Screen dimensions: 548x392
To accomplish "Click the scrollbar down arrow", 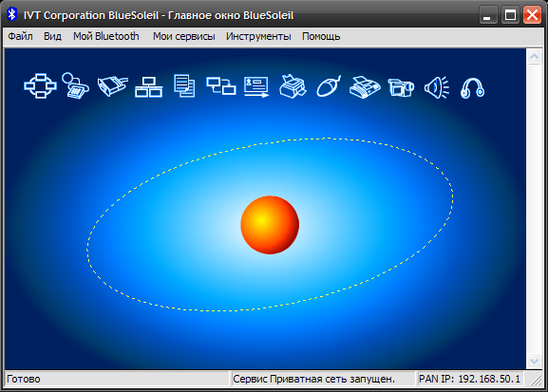I will coord(534,362).
